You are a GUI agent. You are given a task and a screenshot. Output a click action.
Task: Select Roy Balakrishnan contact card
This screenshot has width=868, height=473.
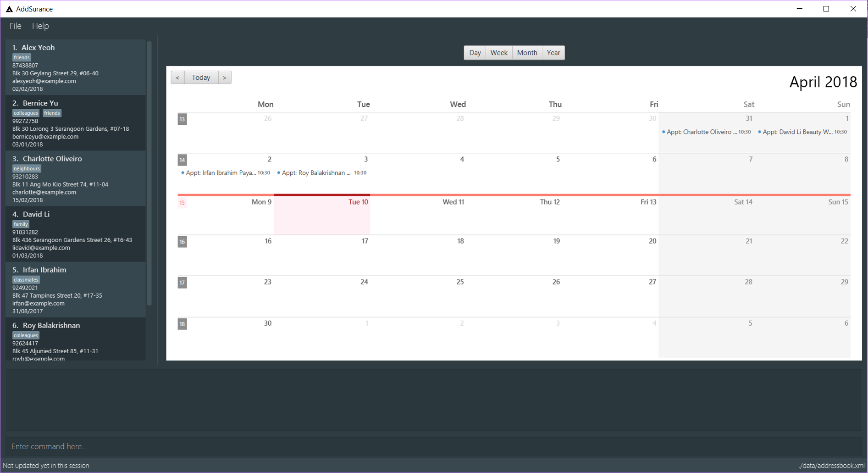(76, 339)
